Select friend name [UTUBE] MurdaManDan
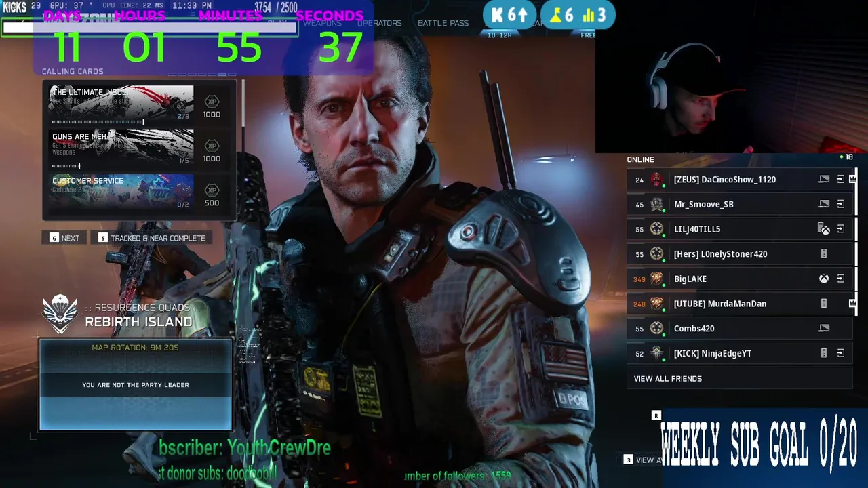 click(x=720, y=304)
